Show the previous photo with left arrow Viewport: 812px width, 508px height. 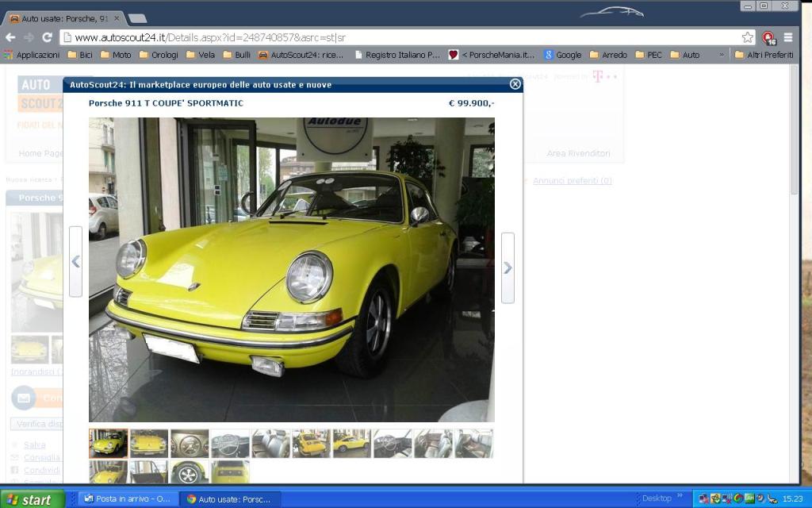click(75, 262)
